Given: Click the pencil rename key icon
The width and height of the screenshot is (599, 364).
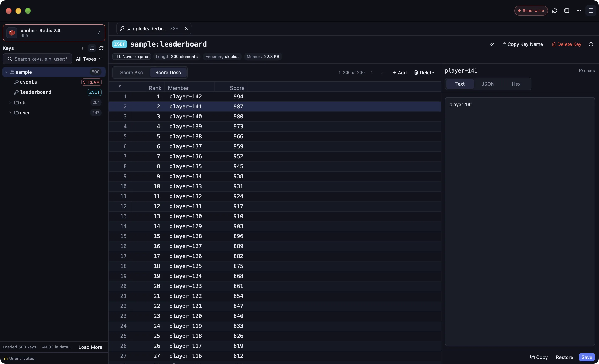Looking at the screenshot, I should point(492,44).
